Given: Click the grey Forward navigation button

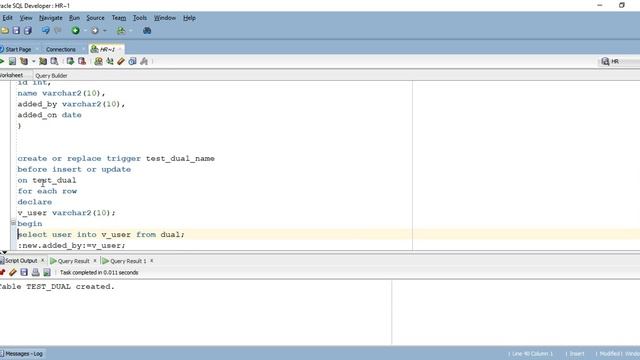Looking at the screenshot, I should click(x=95, y=31).
